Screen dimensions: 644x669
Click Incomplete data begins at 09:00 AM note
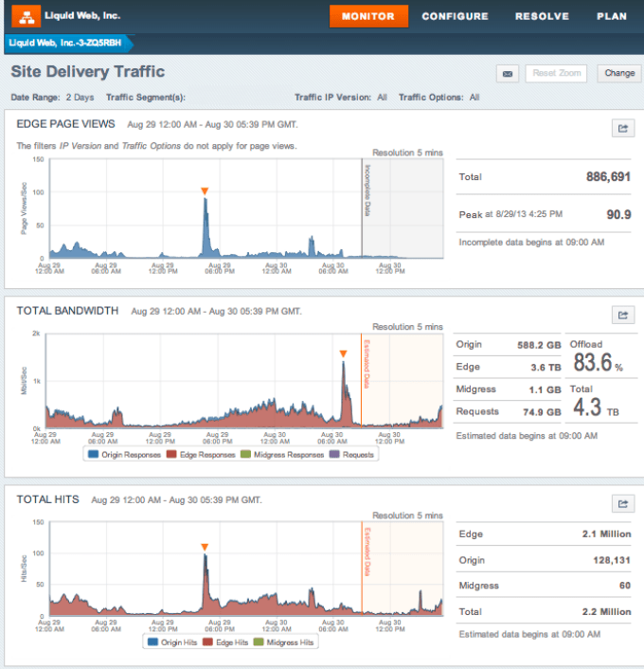click(x=531, y=243)
